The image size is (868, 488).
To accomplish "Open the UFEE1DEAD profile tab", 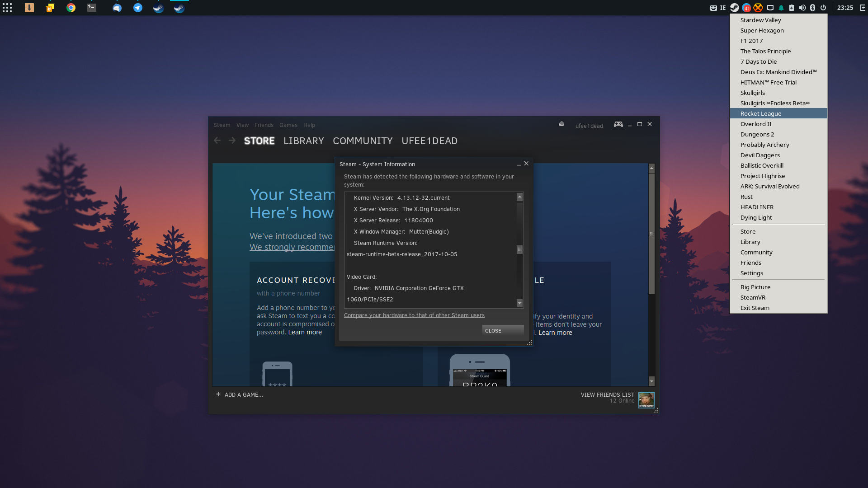I will [429, 141].
